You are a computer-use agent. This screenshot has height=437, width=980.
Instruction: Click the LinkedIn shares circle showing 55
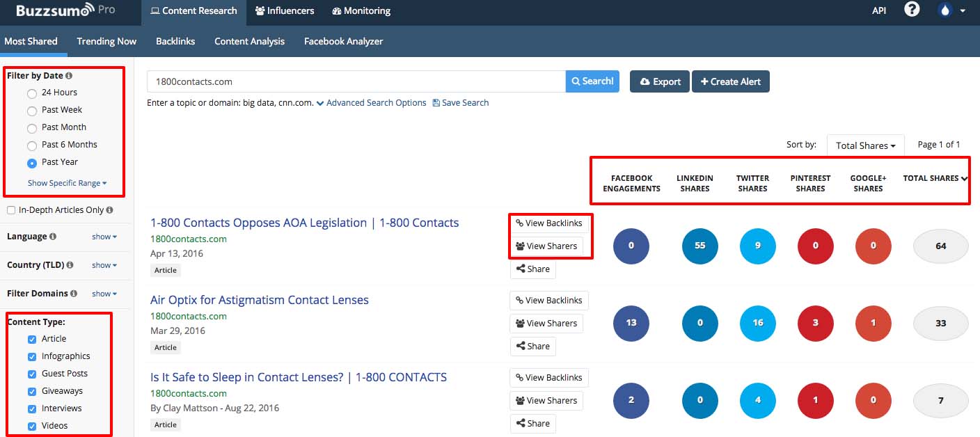coord(700,246)
